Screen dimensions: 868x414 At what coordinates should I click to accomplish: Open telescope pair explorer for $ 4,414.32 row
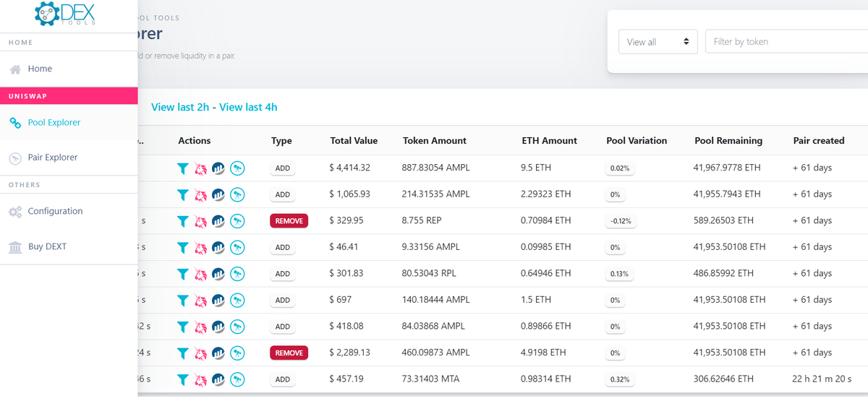[x=237, y=168]
